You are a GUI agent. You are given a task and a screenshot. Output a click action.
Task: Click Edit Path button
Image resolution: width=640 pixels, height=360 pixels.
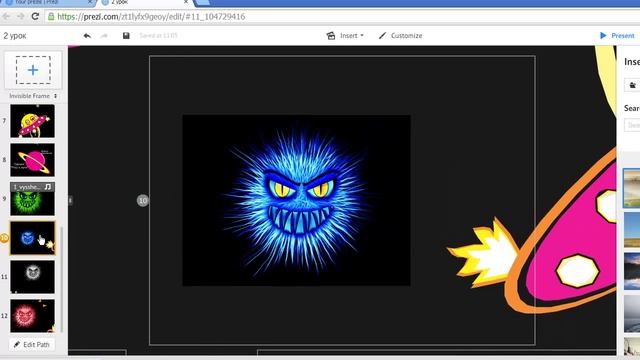tap(32, 344)
